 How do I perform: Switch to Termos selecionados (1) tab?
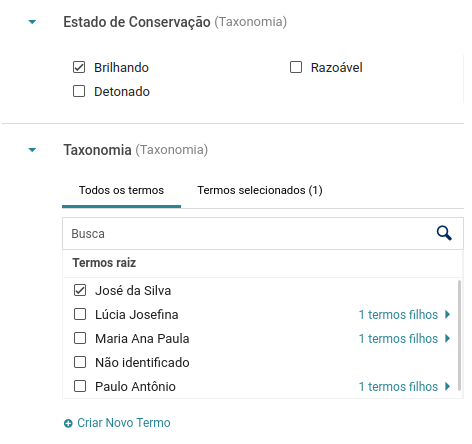click(x=260, y=190)
